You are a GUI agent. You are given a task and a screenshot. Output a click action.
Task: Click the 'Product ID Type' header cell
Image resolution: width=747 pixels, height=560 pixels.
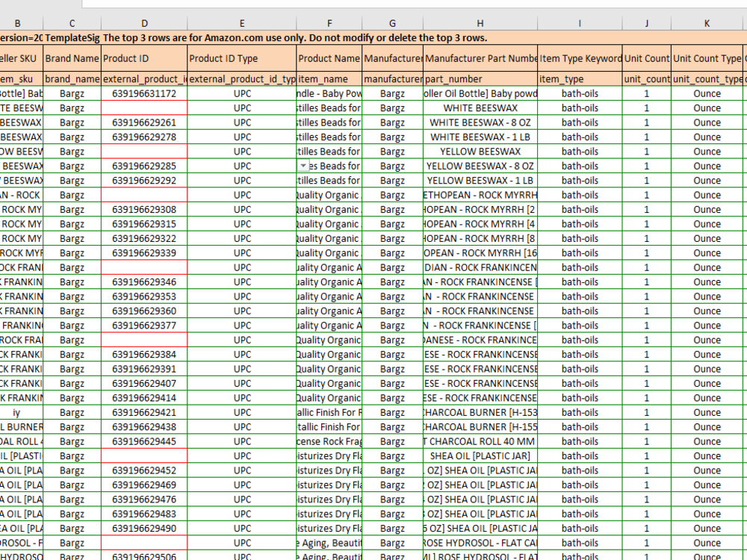point(242,58)
